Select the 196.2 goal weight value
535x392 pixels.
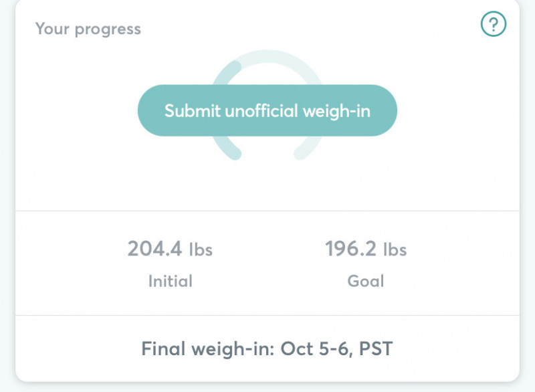[x=351, y=250]
